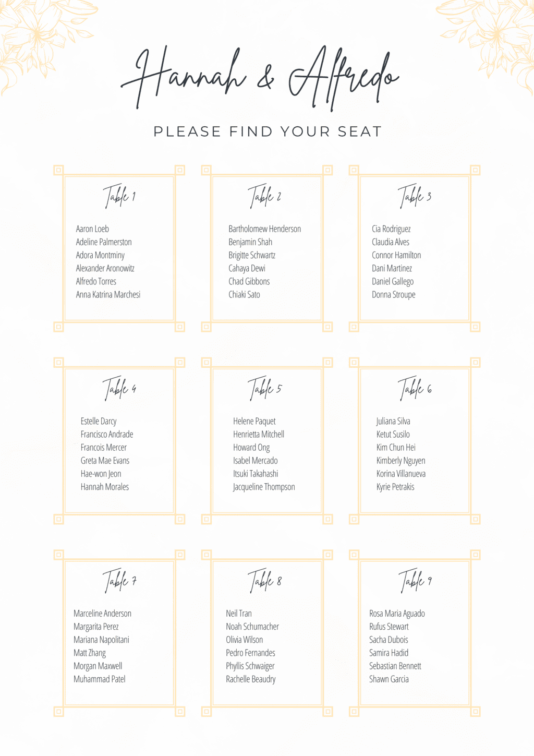Click the name Aaron Loeb
This screenshot has height=756, width=534.
tap(92, 229)
